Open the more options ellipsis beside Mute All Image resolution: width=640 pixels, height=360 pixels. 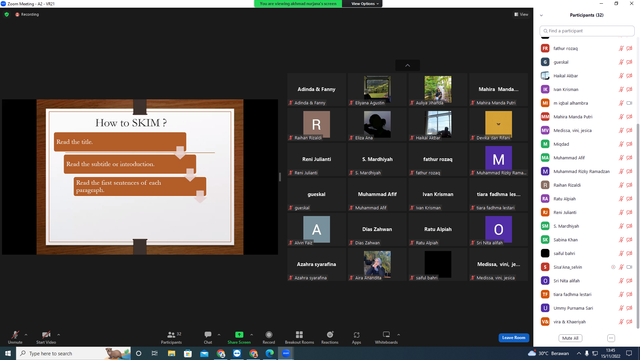[x=611, y=338]
